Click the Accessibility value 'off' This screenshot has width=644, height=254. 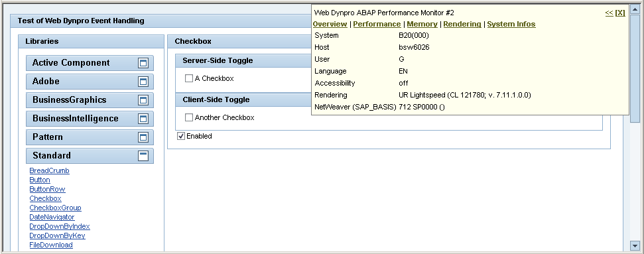403,83
